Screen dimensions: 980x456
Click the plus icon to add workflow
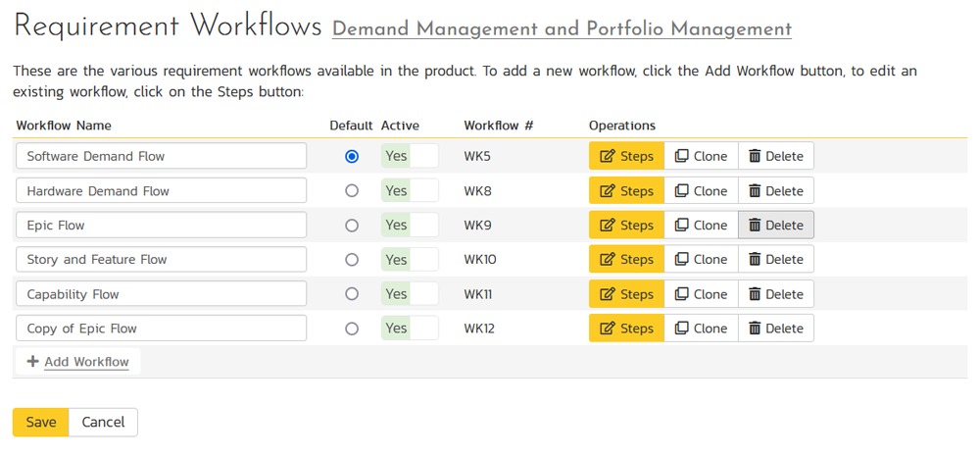[33, 362]
